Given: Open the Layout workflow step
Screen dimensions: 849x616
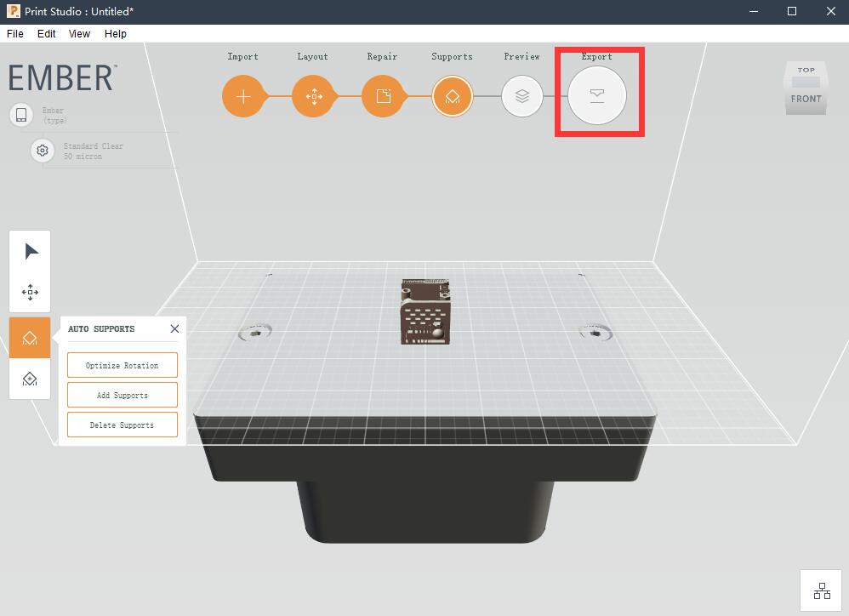Looking at the screenshot, I should coord(313,96).
